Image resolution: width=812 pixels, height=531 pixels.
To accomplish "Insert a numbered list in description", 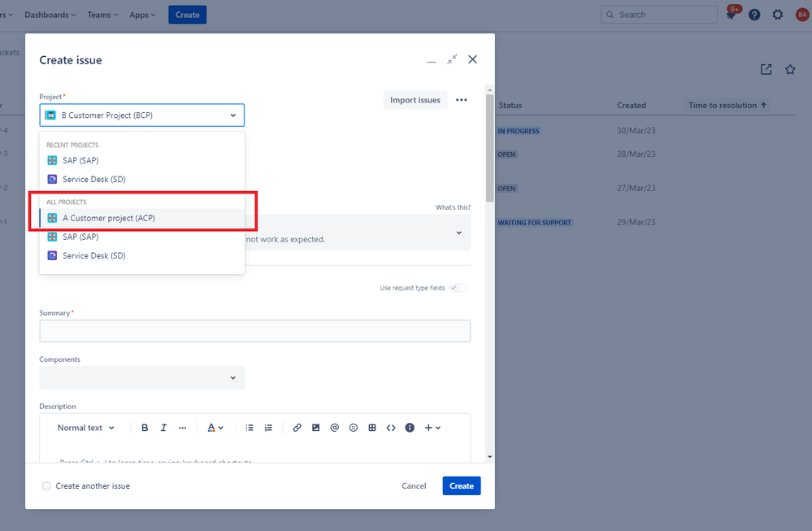I will [x=268, y=428].
